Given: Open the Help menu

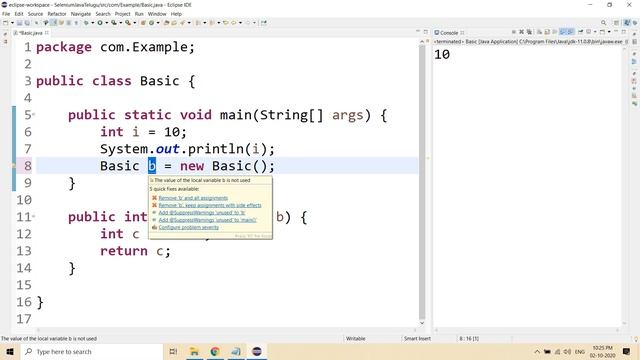Looking at the screenshot, I should pyautogui.click(x=176, y=14).
